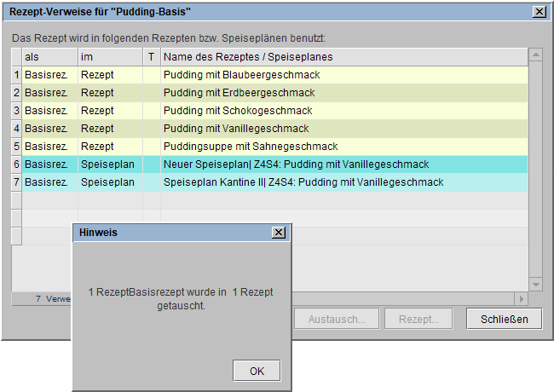Sort by the 'als' column header
The height and width of the screenshot is (392, 554).
tap(49, 56)
